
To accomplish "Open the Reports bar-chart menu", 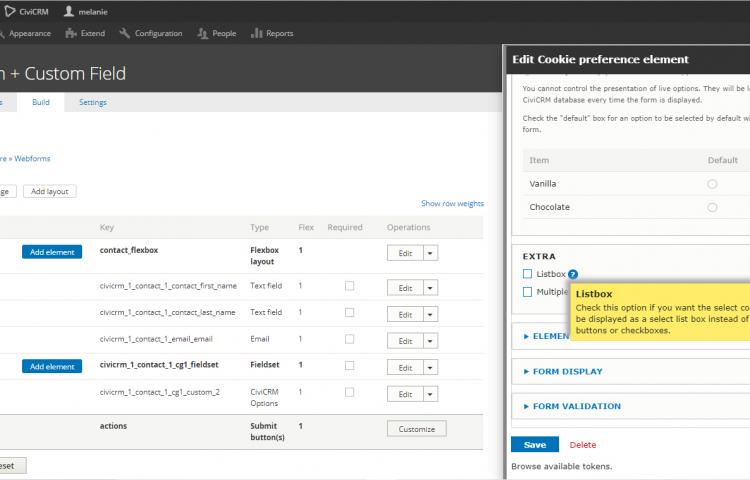I will [257, 33].
